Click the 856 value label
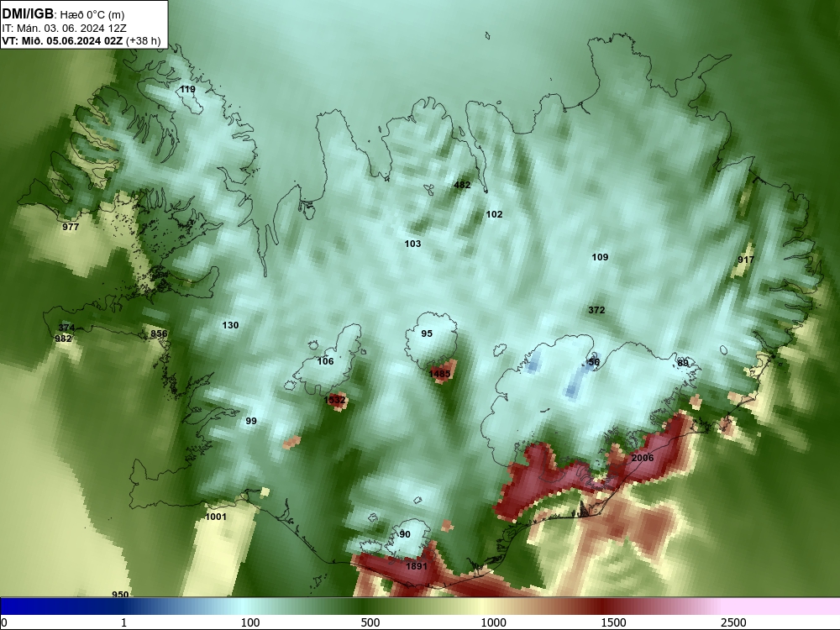The width and height of the screenshot is (840, 630). tap(159, 333)
